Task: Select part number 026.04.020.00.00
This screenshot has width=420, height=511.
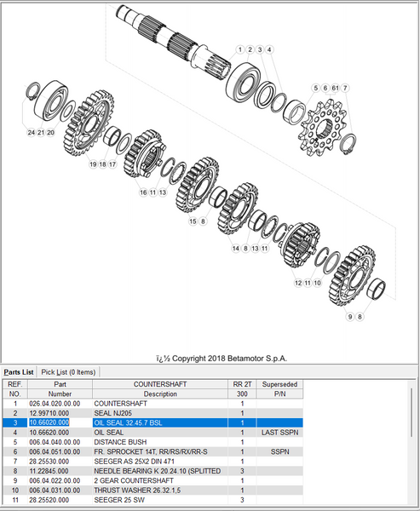Action: coord(55,404)
